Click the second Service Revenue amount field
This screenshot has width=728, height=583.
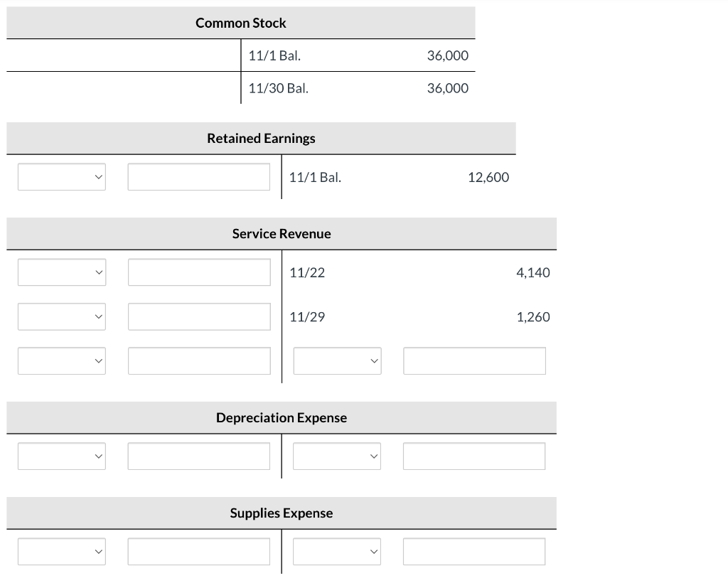coord(198,316)
